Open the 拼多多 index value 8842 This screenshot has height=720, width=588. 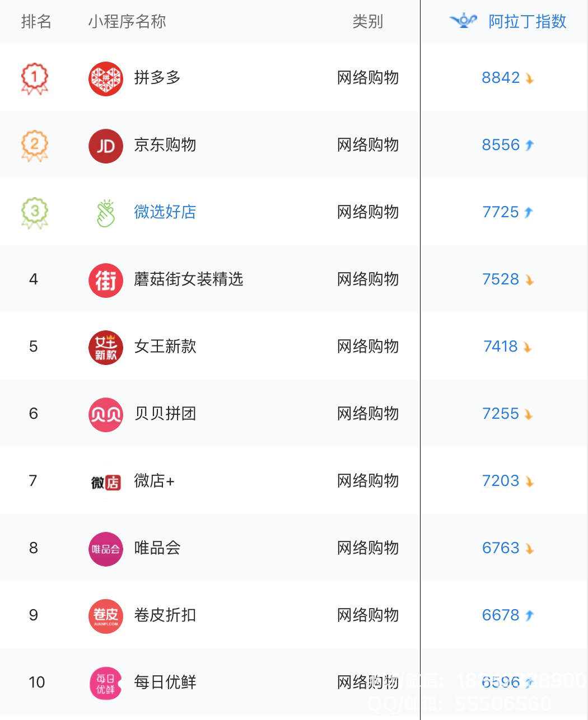(501, 77)
